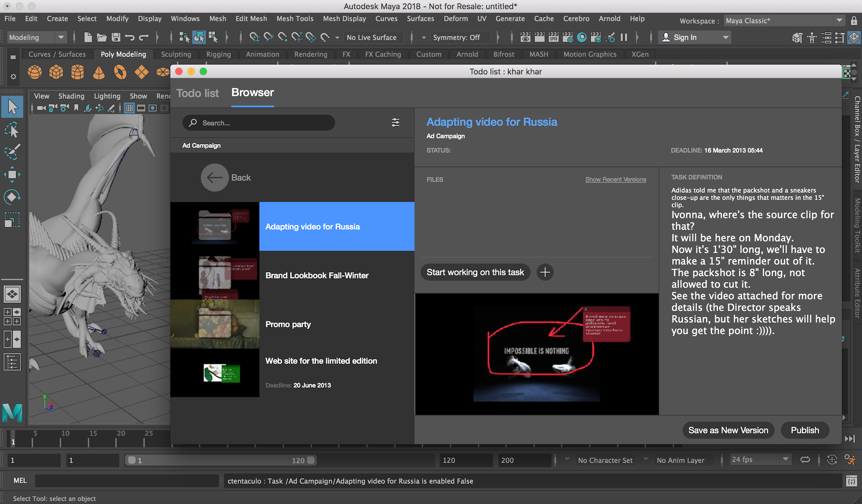Toggle Auto Keyframe button
Screen dimensions: 862x504
tap(832, 460)
